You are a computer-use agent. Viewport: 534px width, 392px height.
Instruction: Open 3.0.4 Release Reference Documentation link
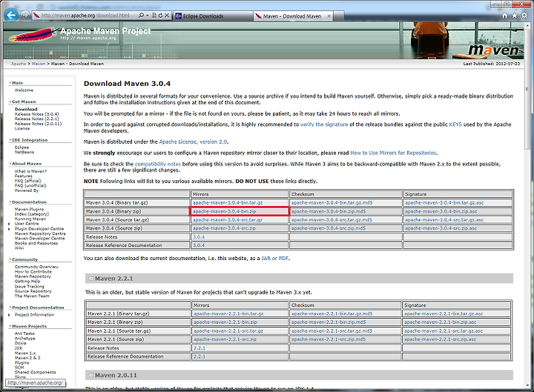[x=199, y=245]
